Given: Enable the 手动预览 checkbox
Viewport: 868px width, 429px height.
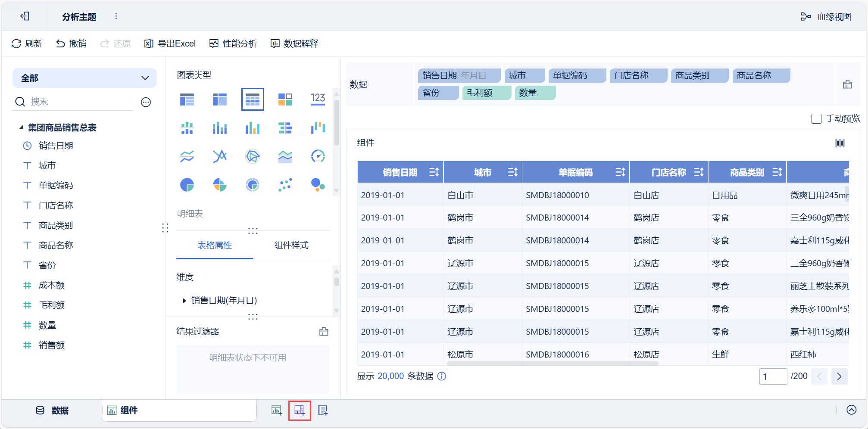Looking at the screenshot, I should tap(816, 118).
